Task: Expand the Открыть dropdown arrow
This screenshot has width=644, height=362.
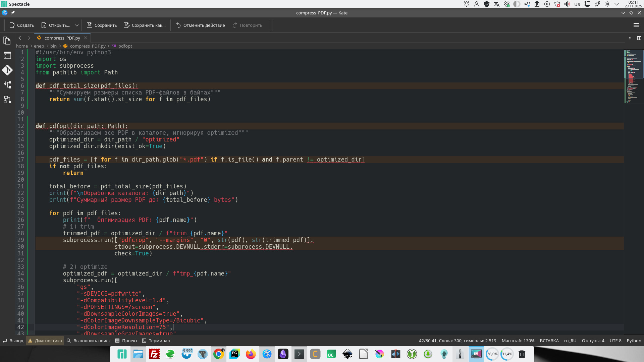Action: coord(77,25)
